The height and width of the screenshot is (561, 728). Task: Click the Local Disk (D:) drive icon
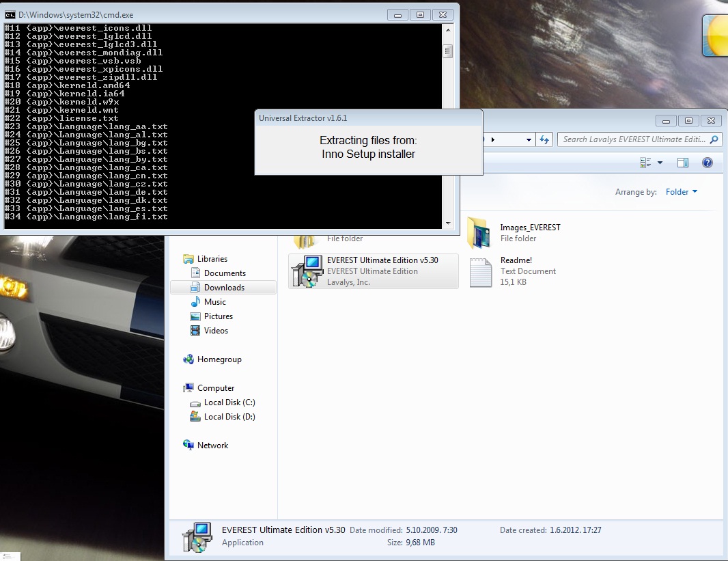coord(195,417)
